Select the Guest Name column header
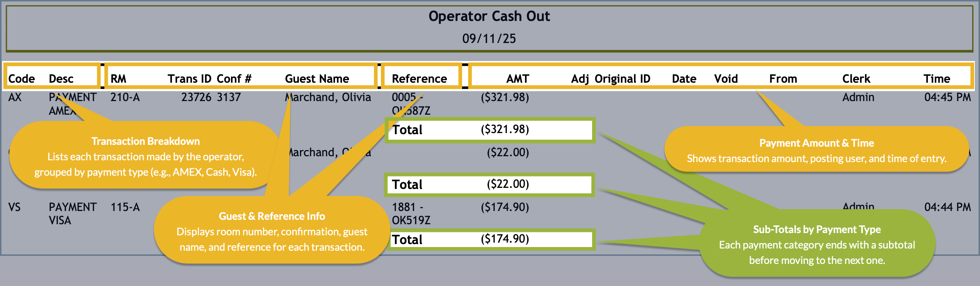The width and height of the screenshot is (980, 286). coord(317,79)
